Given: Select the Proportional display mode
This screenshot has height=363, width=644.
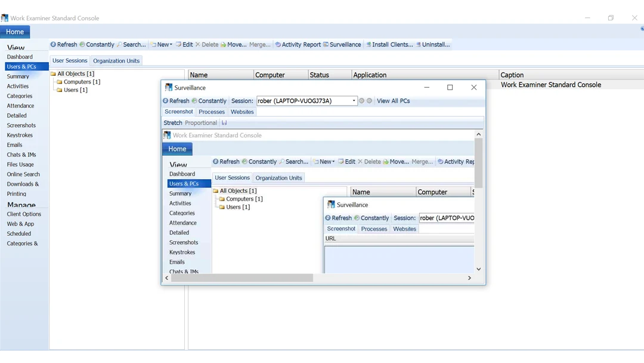Looking at the screenshot, I should 201,123.
